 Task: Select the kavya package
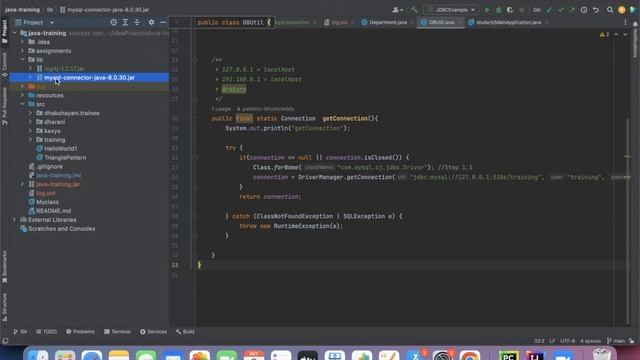(x=52, y=131)
